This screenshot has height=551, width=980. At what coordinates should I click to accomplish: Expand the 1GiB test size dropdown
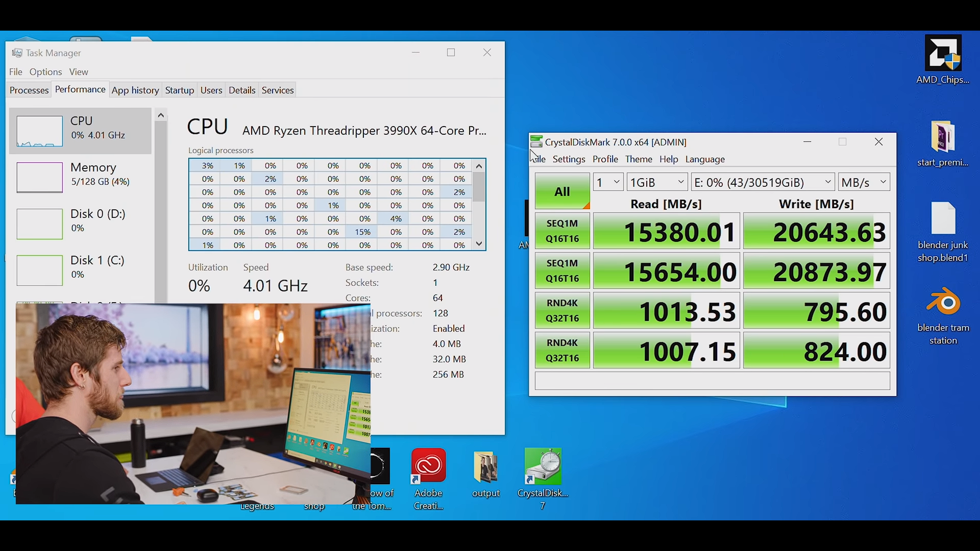(x=656, y=182)
